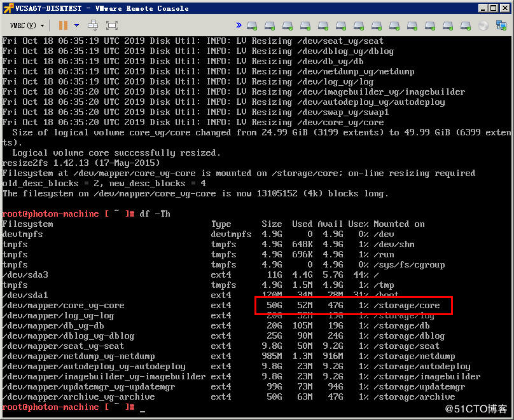Expand the power options arrow beside pause

tap(77, 25)
